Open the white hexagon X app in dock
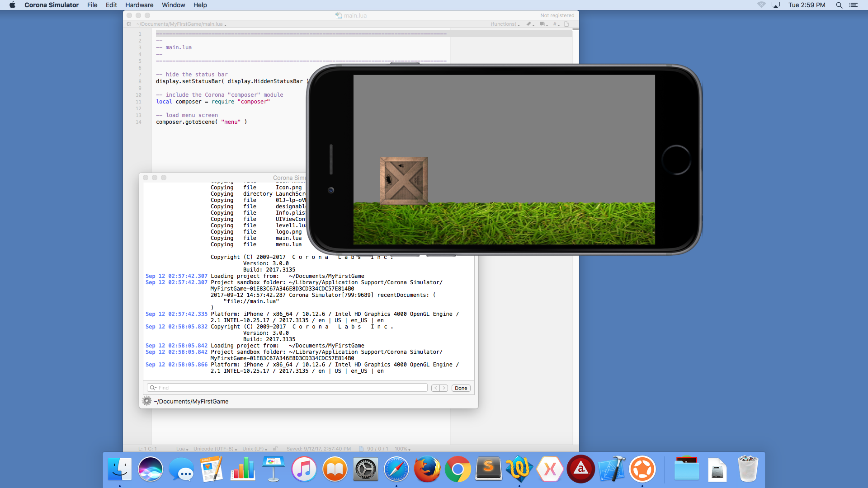 pos(550,469)
